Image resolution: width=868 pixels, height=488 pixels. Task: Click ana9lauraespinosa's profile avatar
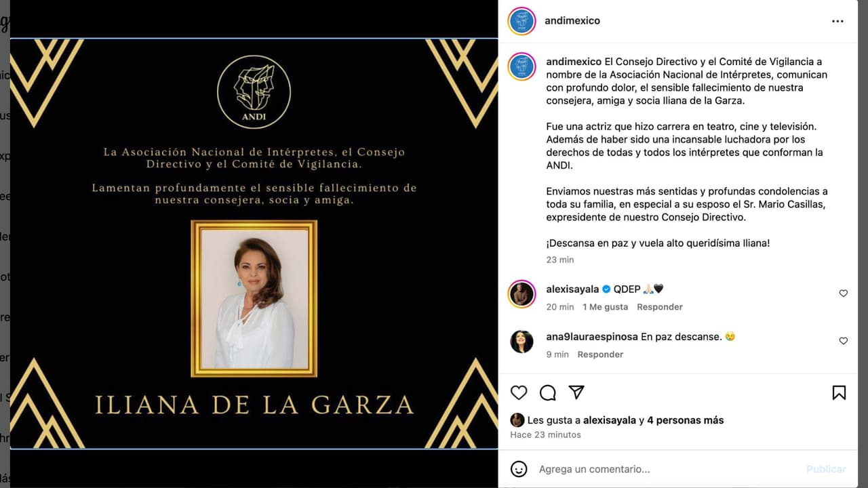(521, 342)
